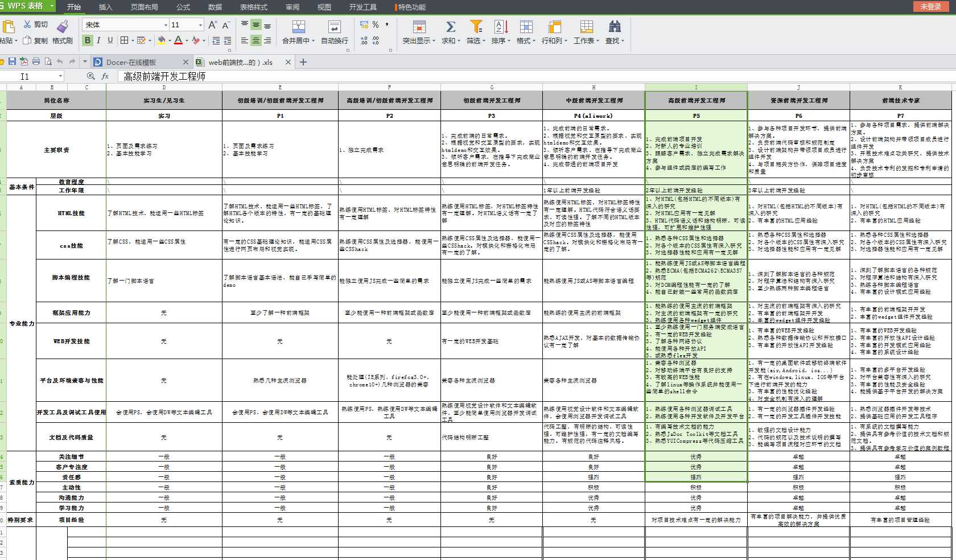Click formula bar containing 高级前端开发工程师
The width and height of the screenshot is (956, 560).
point(537,76)
